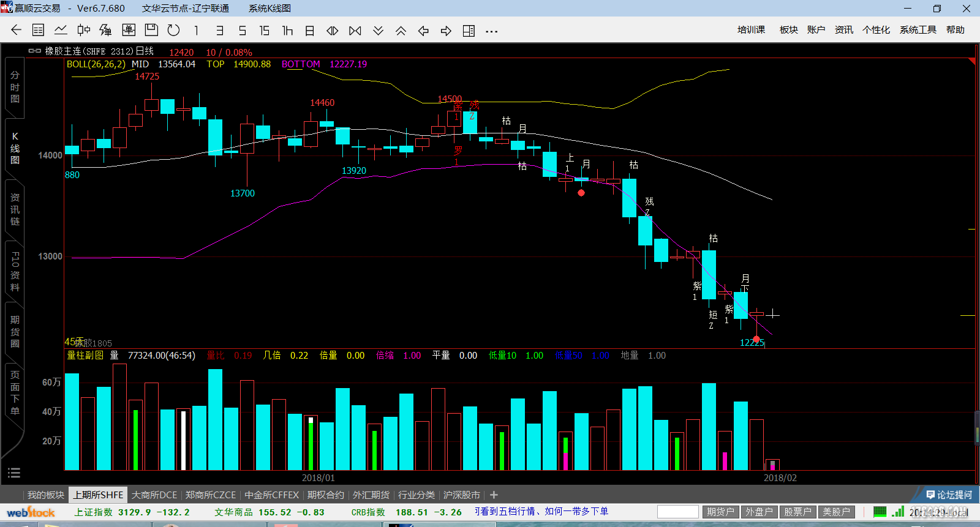The width and height of the screenshot is (980, 527).
Task: Open F10资料 side tab
Action: [15, 271]
